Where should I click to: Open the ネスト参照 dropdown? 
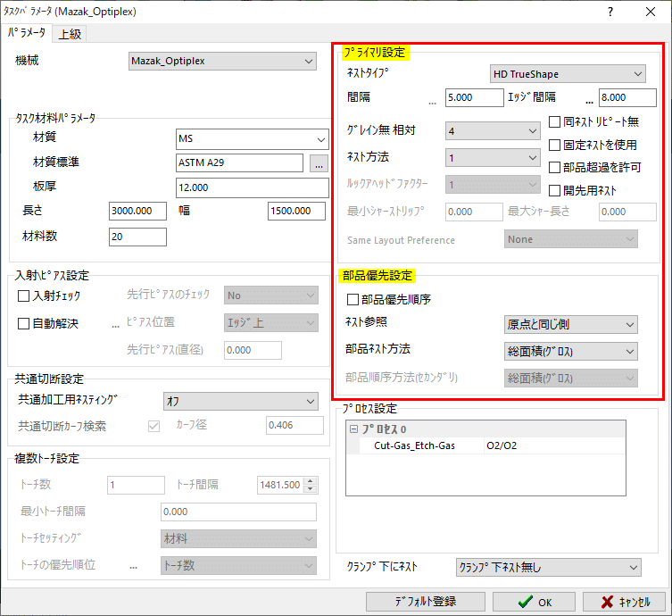tap(571, 324)
